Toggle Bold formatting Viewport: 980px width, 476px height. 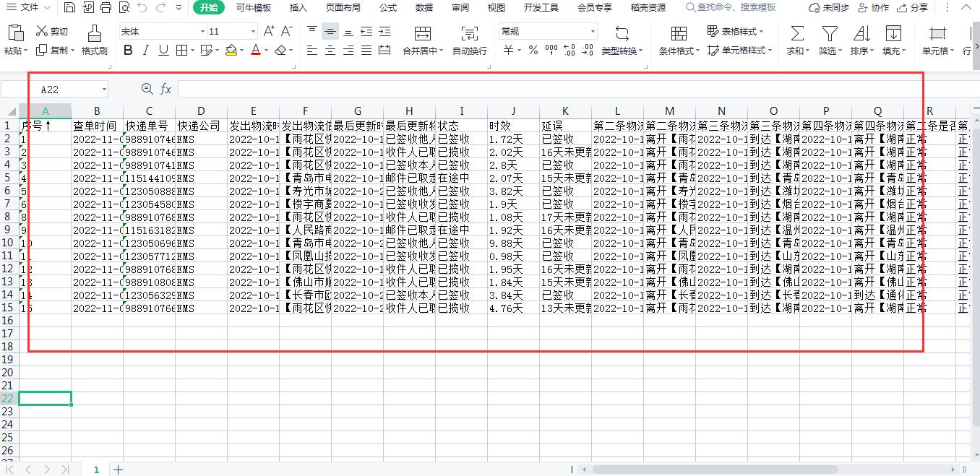click(128, 51)
